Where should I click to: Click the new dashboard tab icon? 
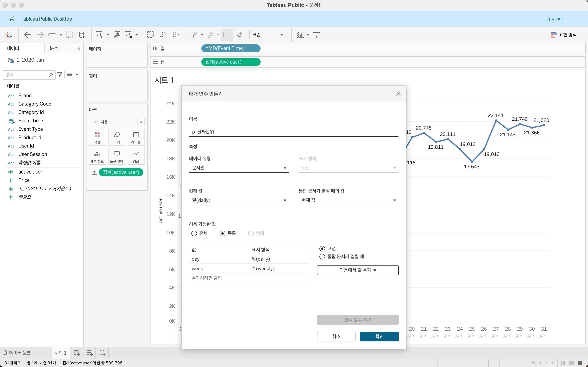(89, 353)
